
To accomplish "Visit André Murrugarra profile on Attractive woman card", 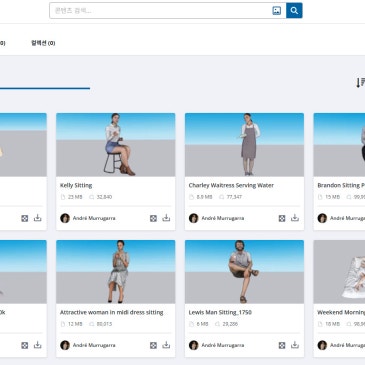I will click(x=94, y=345).
